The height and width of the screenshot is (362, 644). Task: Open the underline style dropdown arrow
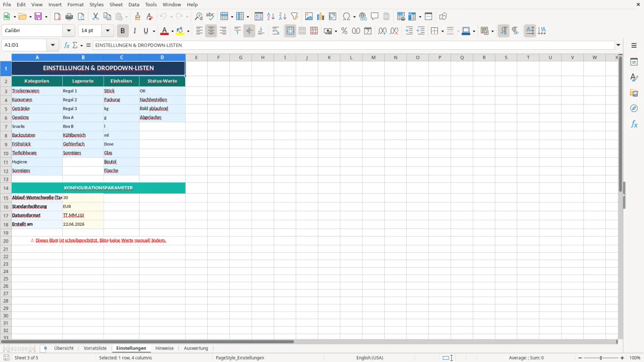(153, 31)
